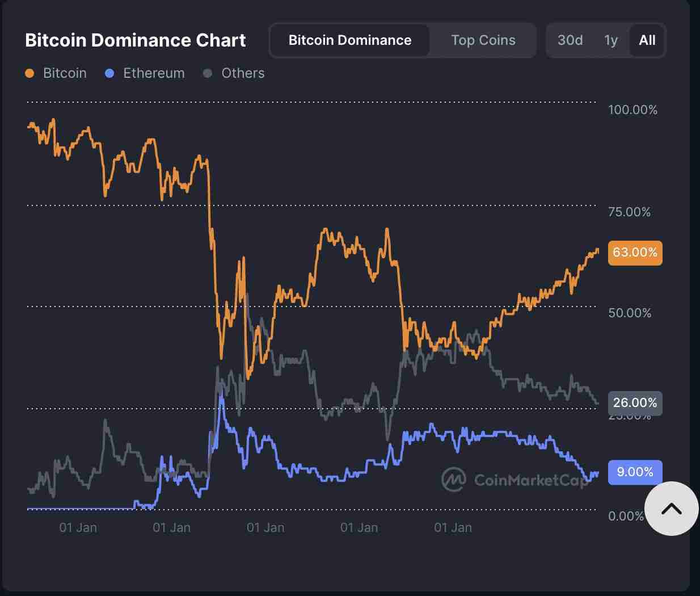The width and height of the screenshot is (700, 596).
Task: Select the 1y time range
Action: [611, 40]
